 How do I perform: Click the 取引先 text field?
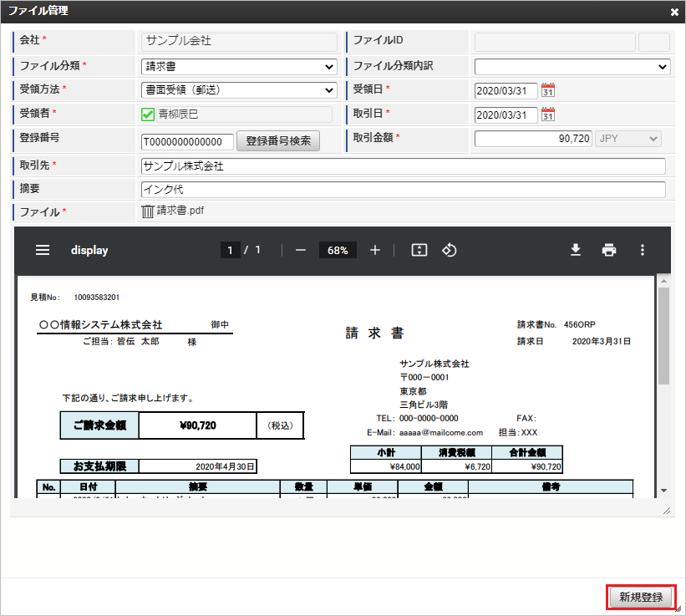(x=403, y=166)
